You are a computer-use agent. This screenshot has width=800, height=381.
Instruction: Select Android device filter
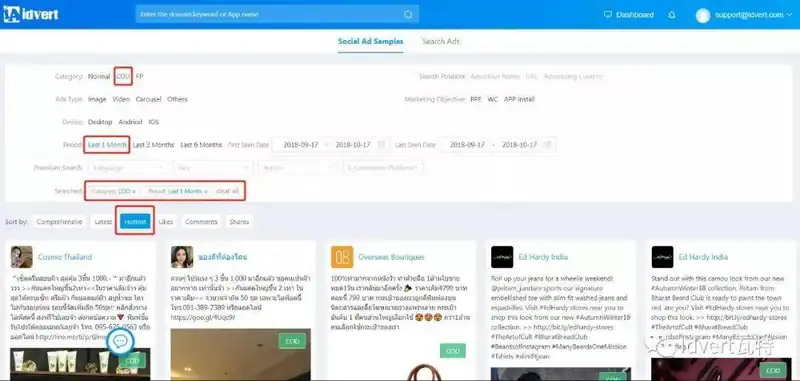[131, 122]
